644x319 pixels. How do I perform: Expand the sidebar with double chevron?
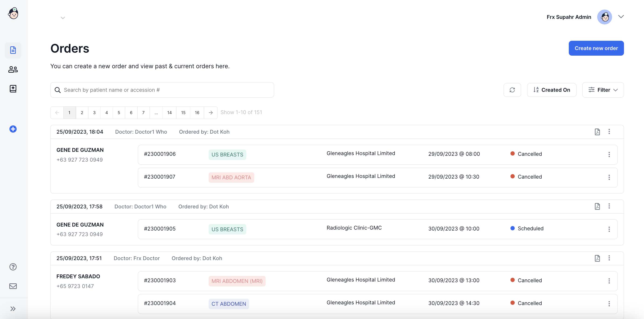tap(13, 309)
